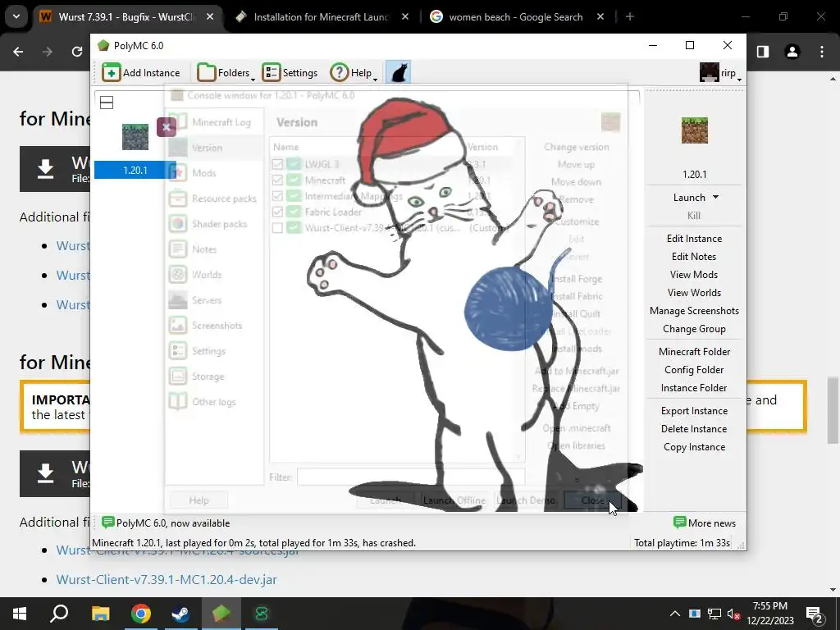Image resolution: width=840 pixels, height=630 pixels.
Task: Open the Wurst-Client-v7.39.1-MC1.20.4-dev.jar link
Action: (167, 580)
